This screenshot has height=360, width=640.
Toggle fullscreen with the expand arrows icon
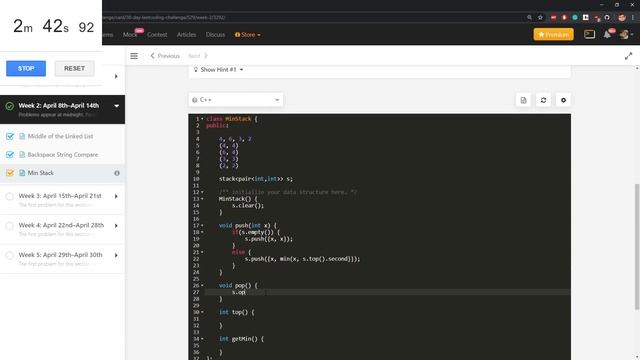pos(628,56)
